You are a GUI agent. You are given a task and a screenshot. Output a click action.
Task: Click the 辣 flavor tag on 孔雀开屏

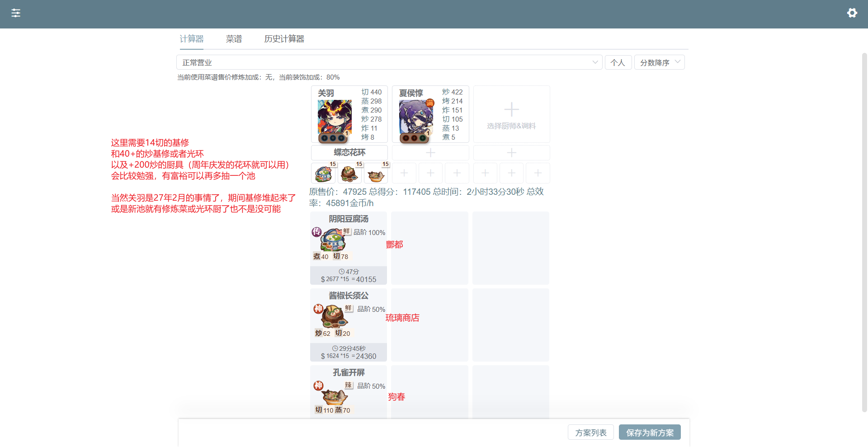pyautogui.click(x=349, y=386)
